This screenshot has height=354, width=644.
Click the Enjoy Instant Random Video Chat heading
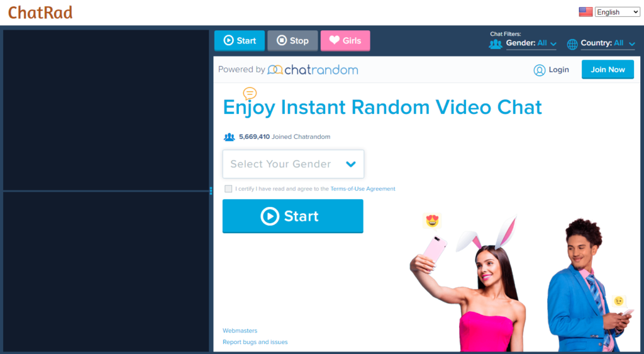382,107
